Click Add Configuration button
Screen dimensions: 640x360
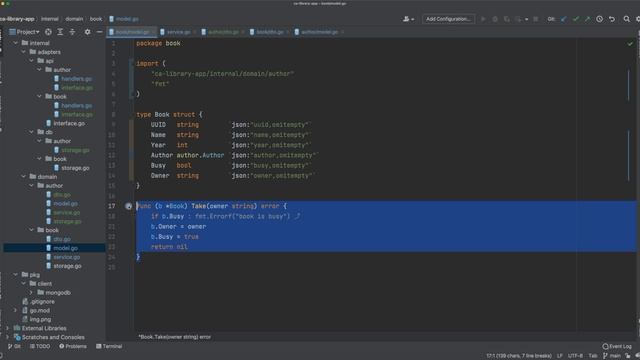pyautogui.click(x=448, y=19)
